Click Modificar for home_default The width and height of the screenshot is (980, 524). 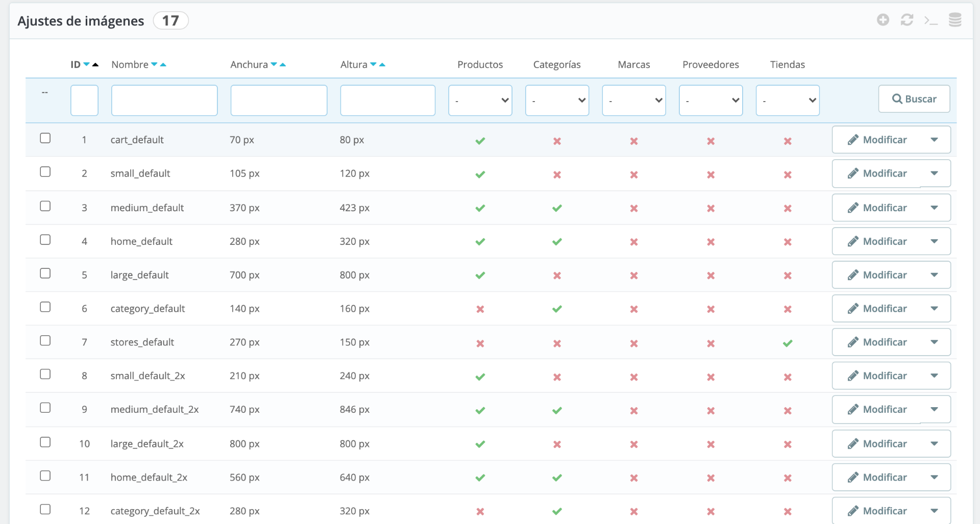tap(878, 241)
